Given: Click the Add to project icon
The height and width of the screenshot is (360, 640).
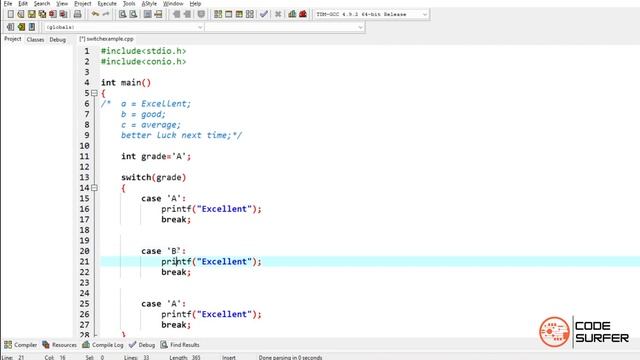Looking at the screenshot, I should [x=176, y=14].
